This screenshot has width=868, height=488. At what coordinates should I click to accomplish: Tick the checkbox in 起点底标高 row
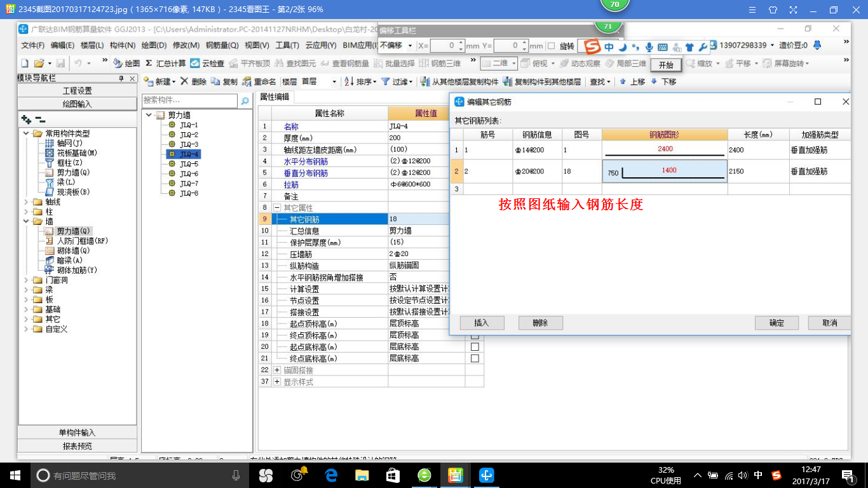[475, 347]
